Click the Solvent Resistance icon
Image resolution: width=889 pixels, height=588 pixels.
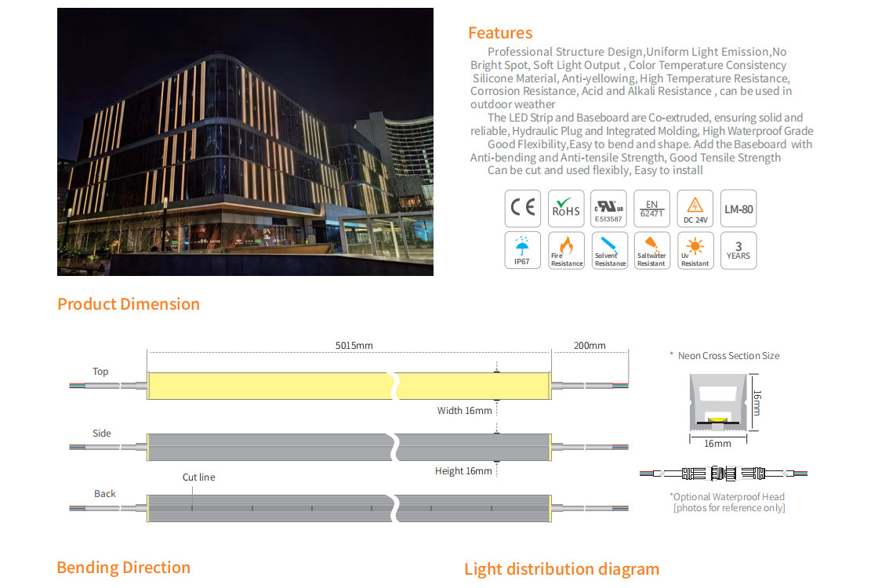608,250
